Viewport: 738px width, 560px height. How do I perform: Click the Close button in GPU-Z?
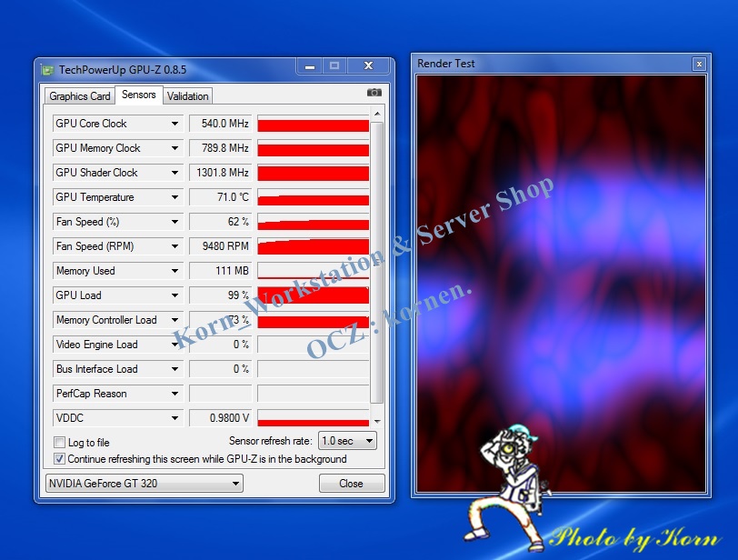point(352,484)
